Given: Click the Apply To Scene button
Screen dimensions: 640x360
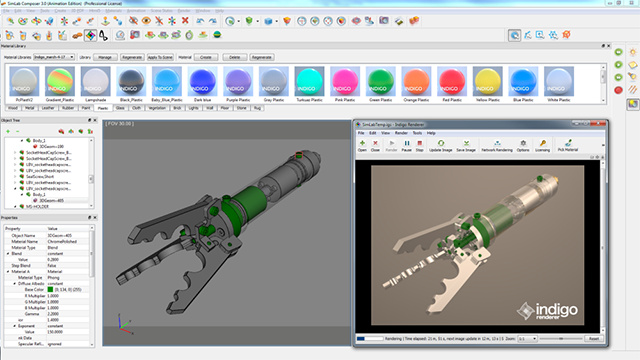Looking at the screenshot, I should (160, 57).
